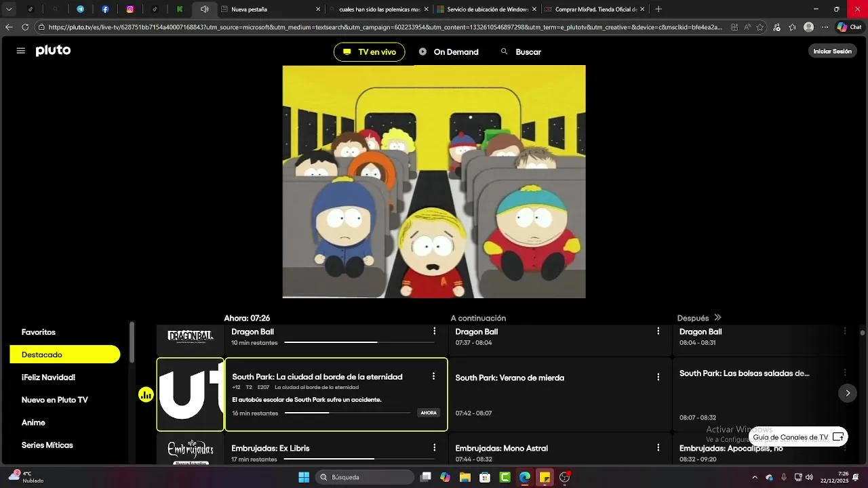This screenshot has height=488, width=868.
Task: Open options for Embrujadas: Mono Astral
Action: pos(658,448)
